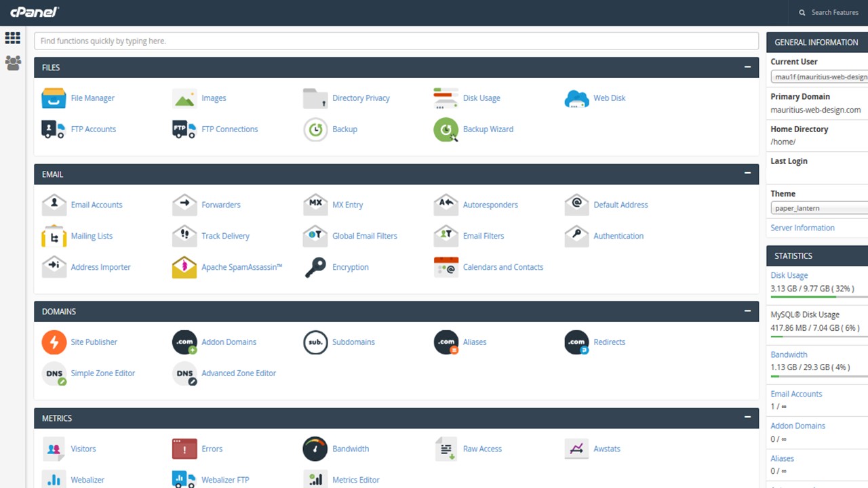Open Directory Privacy folder icon
This screenshot has height=488, width=868.
pyautogui.click(x=315, y=98)
